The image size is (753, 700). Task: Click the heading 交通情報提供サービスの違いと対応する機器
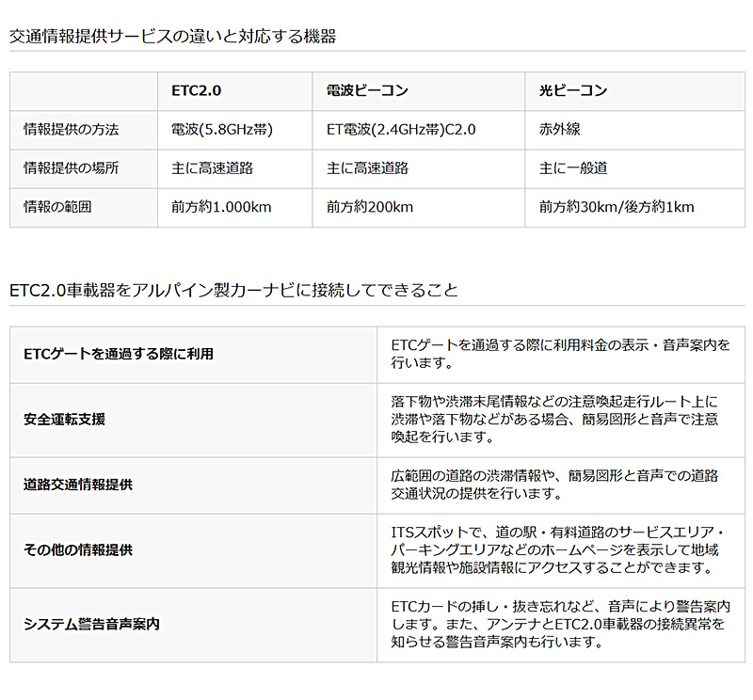[x=173, y=36]
